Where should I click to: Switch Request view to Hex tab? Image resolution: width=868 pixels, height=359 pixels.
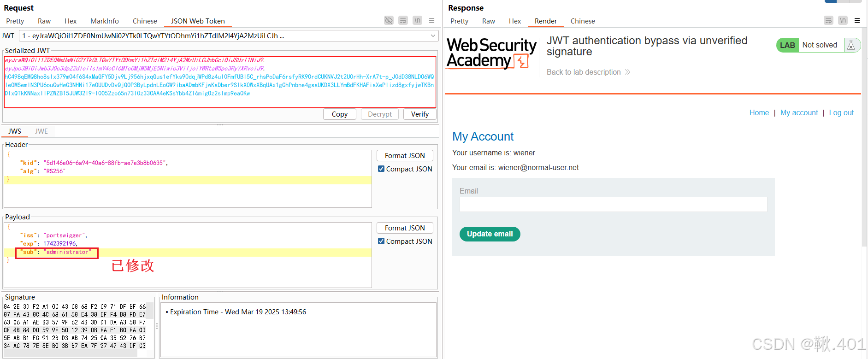71,21
